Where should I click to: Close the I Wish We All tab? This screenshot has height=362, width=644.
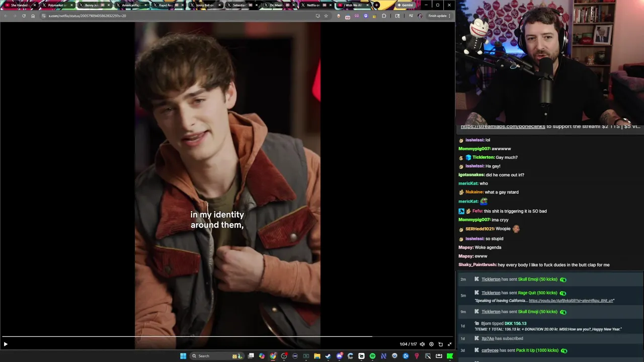[x=367, y=5]
